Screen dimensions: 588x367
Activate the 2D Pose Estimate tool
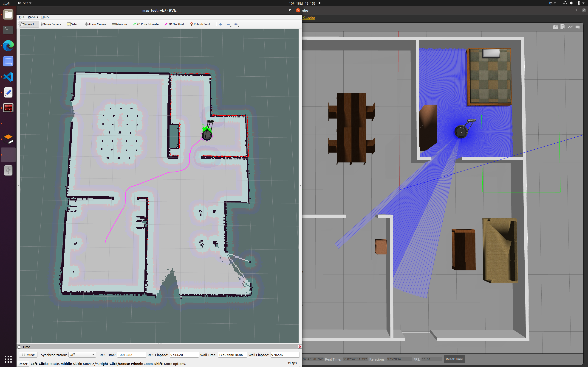click(146, 24)
